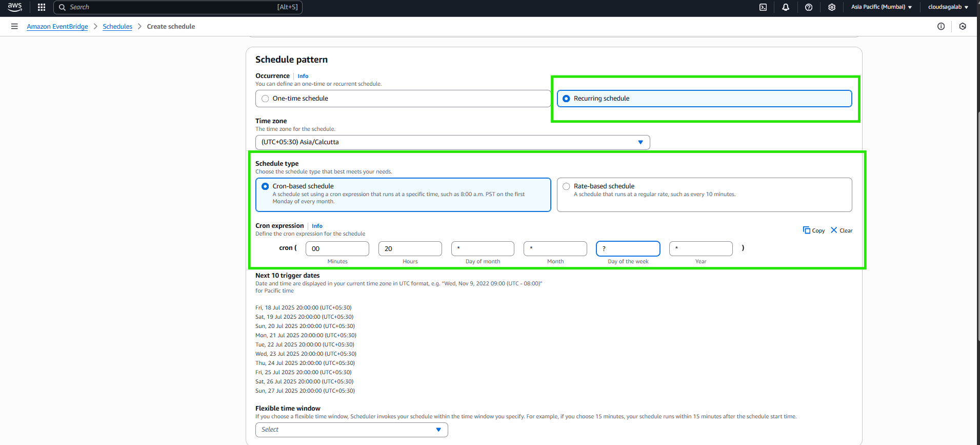Click the cron Month field

555,248
